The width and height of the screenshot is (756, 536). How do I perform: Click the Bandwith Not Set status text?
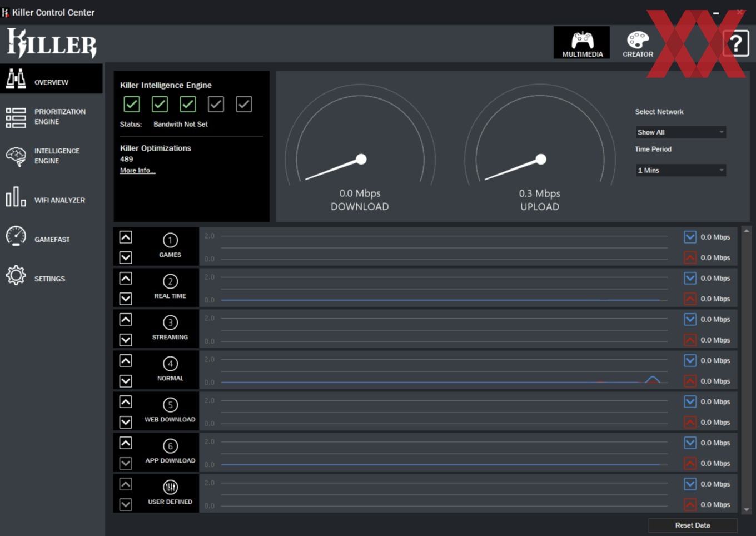pos(181,124)
